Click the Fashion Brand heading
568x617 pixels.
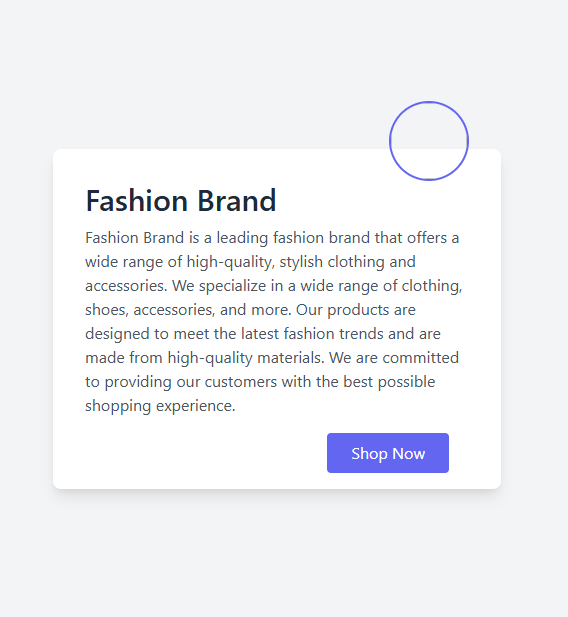(x=181, y=201)
